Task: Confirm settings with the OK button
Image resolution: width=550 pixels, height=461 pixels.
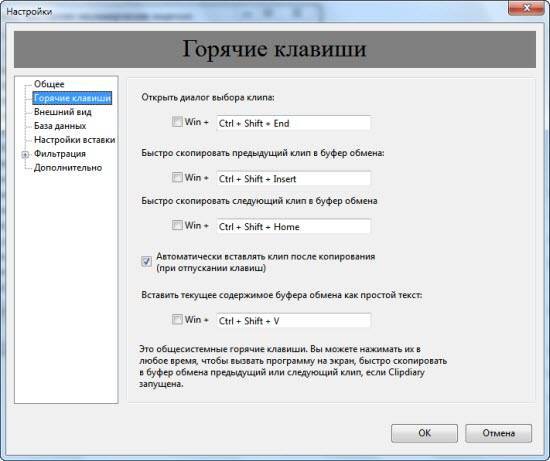Action: [x=424, y=433]
